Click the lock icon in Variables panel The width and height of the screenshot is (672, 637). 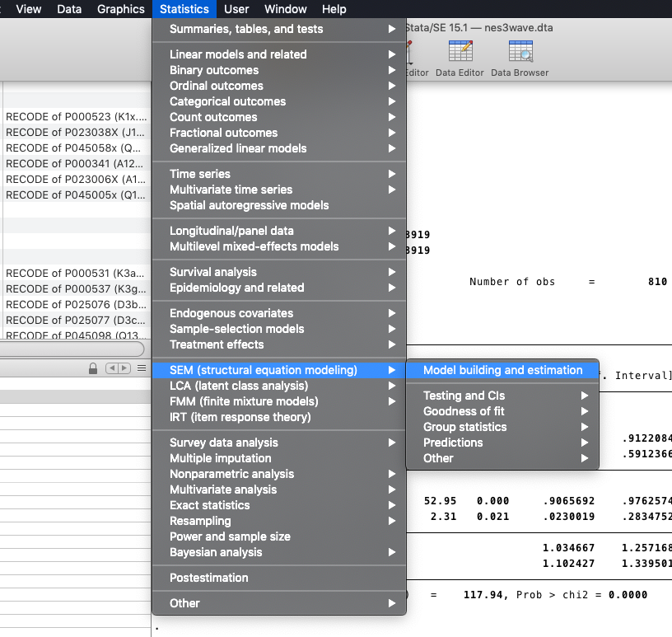[x=93, y=368]
